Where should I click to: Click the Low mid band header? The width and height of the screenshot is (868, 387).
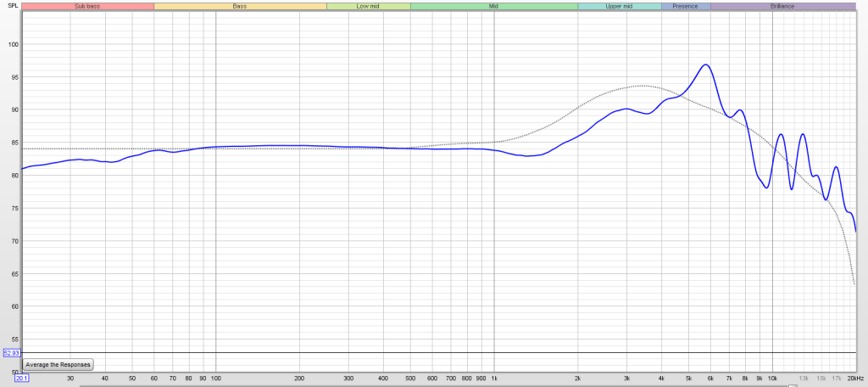(x=368, y=6)
